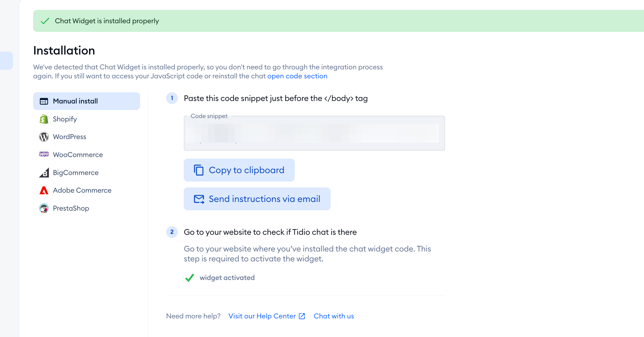This screenshot has width=644, height=337.
Task: Click the Adobe Commerce logo icon
Action: click(x=44, y=190)
